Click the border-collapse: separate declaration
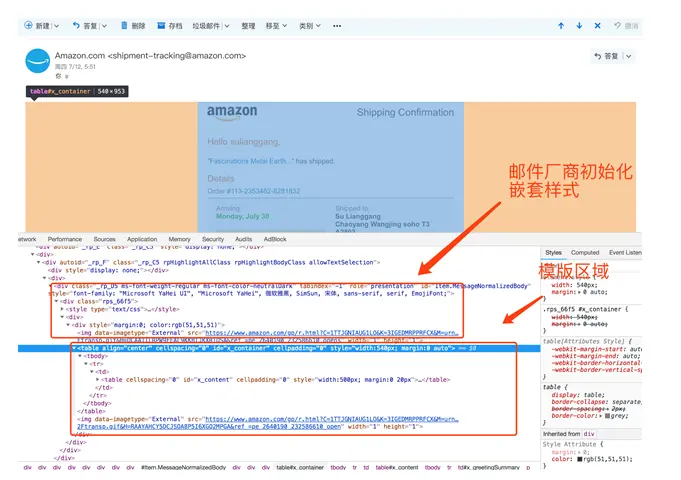681x480 pixels. (596, 402)
